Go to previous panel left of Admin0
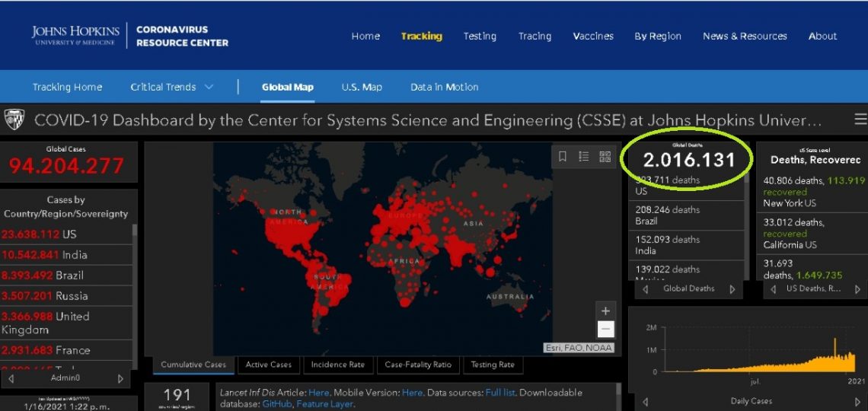868x411 pixels. pos(11,379)
